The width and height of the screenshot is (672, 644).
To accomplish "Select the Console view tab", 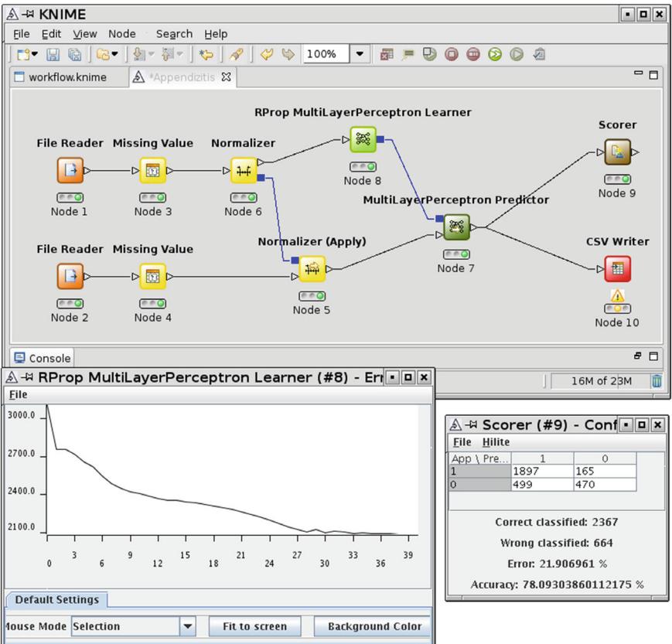I will pyautogui.click(x=43, y=359).
